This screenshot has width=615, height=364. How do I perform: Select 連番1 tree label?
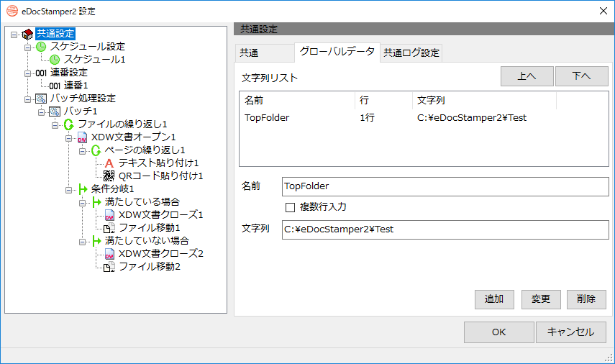click(x=76, y=86)
